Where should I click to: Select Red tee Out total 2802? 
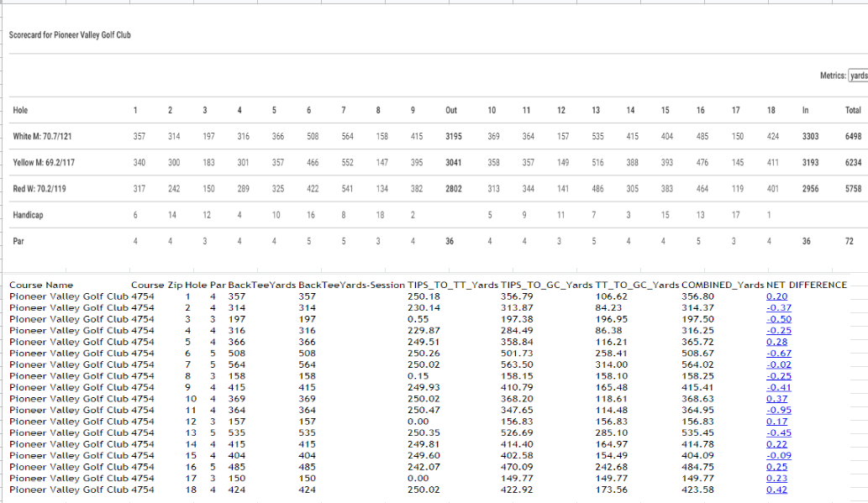tap(454, 189)
